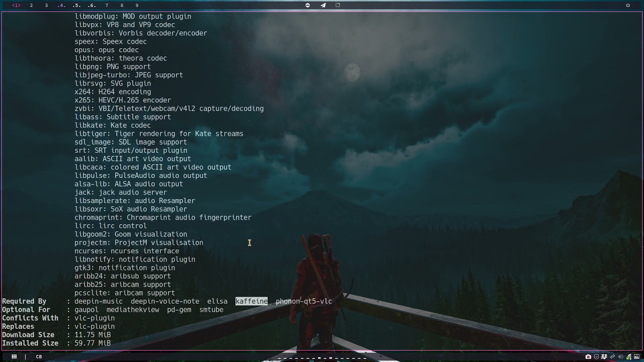The image size is (644, 362).
Task: Click the Required By label
Action: tap(24, 301)
